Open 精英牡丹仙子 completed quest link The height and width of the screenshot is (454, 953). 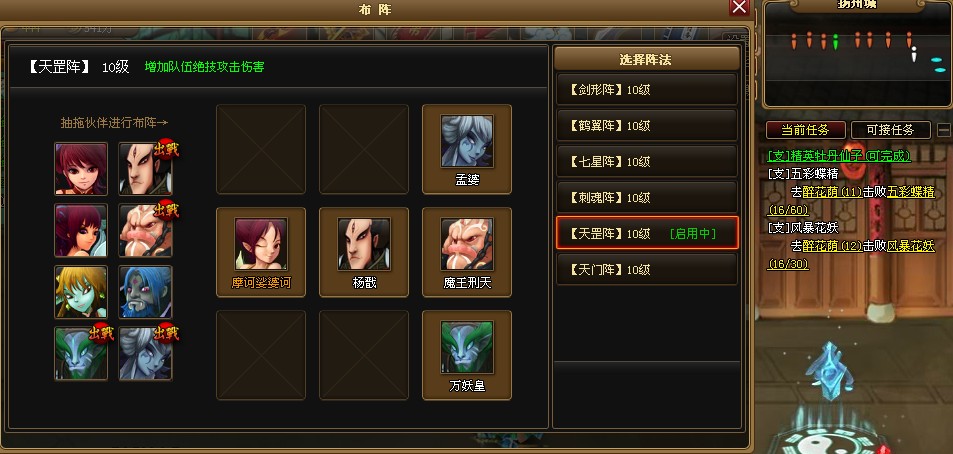[839, 156]
